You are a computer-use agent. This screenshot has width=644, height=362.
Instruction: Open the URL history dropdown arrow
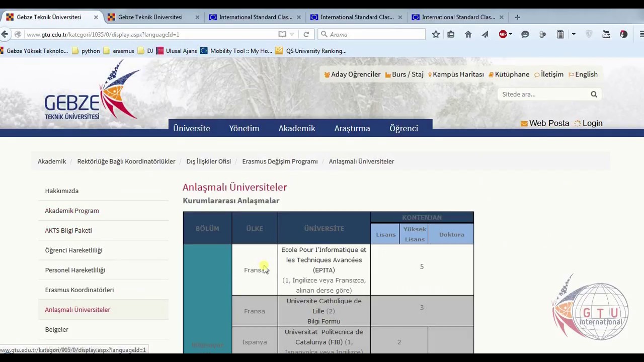tap(292, 35)
